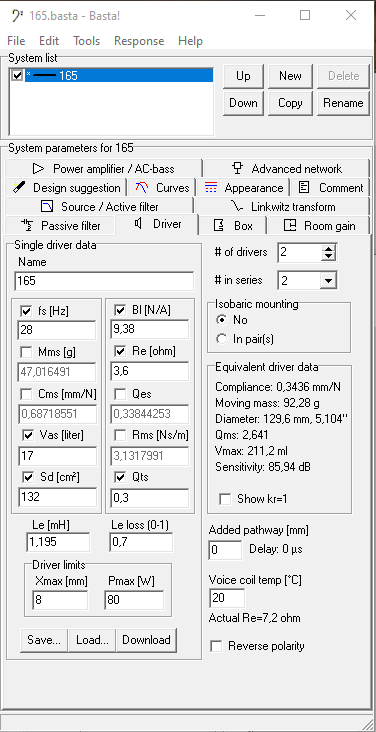
Task: Open the Comment tab
Action: [330, 188]
